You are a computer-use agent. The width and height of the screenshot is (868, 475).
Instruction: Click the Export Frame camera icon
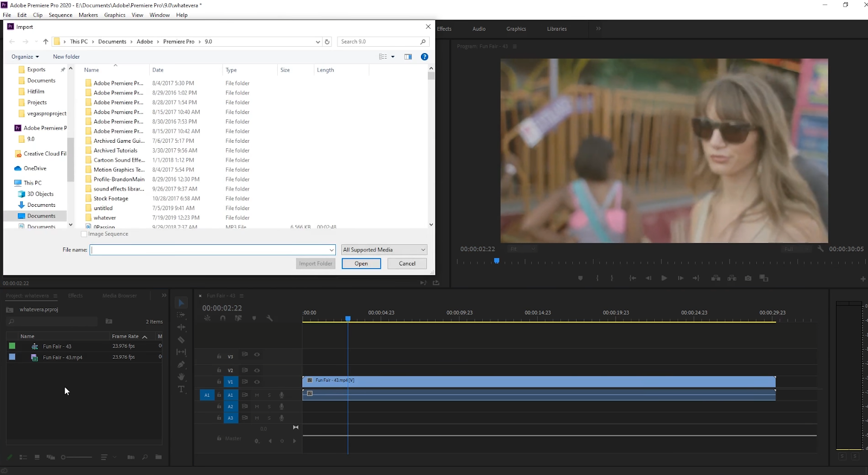click(748, 278)
